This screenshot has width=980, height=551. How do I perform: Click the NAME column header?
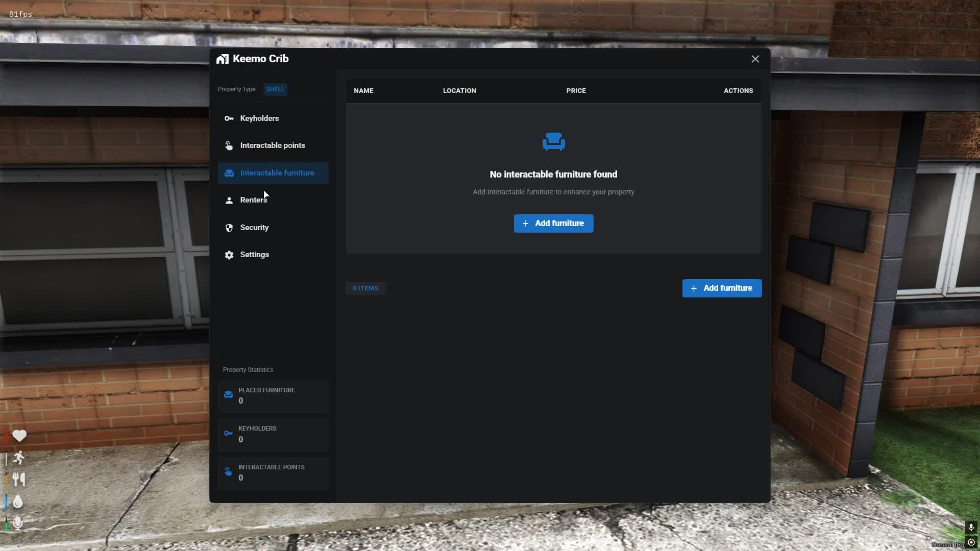tap(363, 91)
